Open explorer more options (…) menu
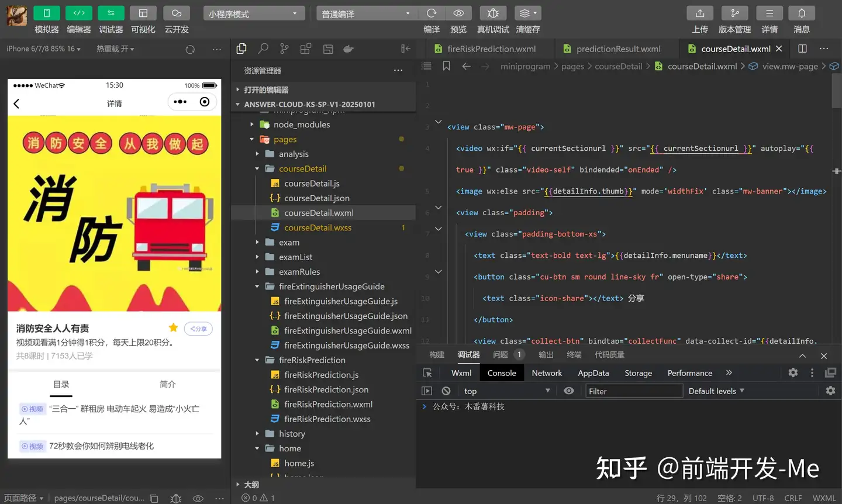 (398, 71)
